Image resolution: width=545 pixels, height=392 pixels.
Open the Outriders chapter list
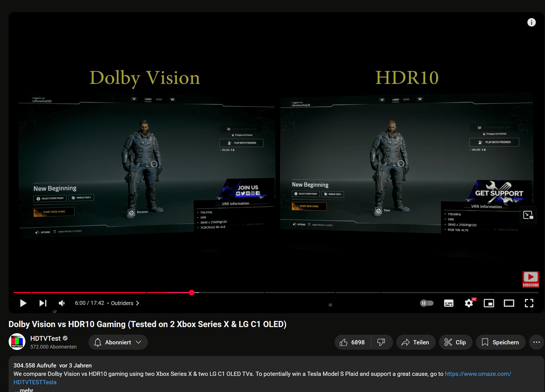point(125,303)
